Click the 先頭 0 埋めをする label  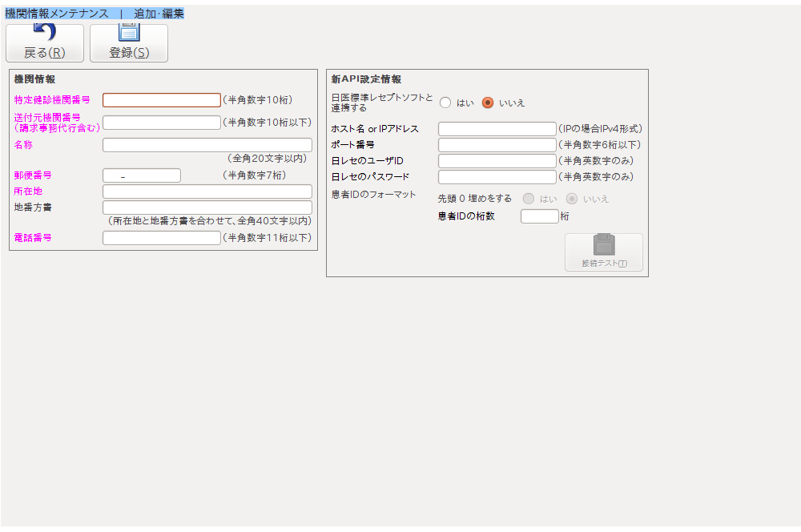pyautogui.click(x=474, y=199)
